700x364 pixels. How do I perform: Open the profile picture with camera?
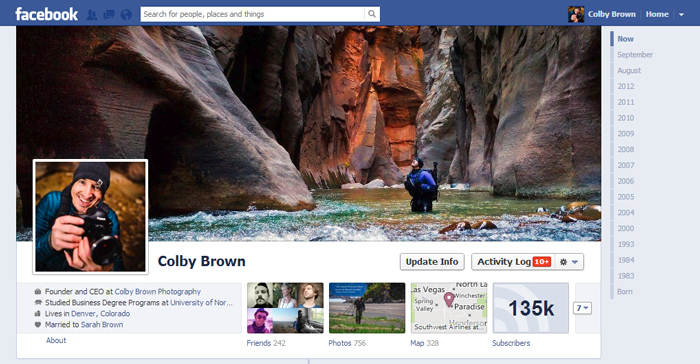pyautogui.click(x=90, y=216)
